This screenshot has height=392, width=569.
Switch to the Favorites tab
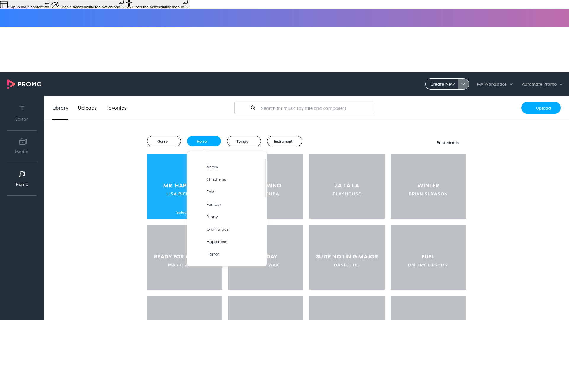(x=116, y=108)
